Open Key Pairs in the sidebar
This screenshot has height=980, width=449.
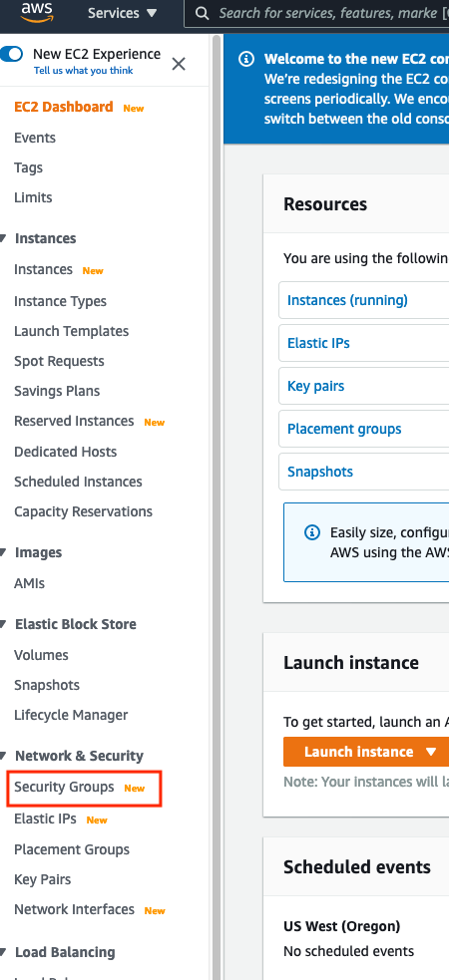pos(43,879)
